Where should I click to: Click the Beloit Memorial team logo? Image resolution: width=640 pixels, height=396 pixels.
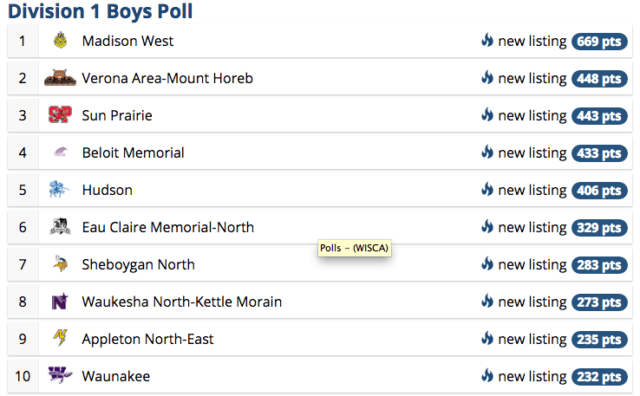(60, 152)
